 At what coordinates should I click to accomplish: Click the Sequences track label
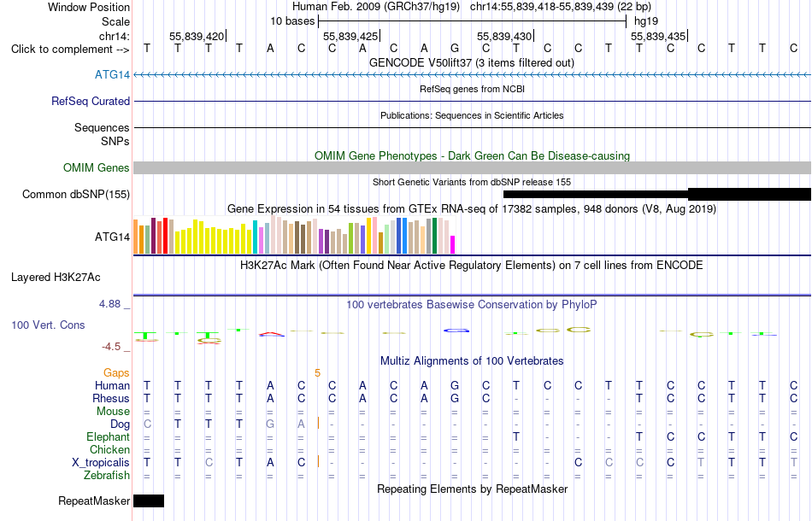(x=102, y=128)
